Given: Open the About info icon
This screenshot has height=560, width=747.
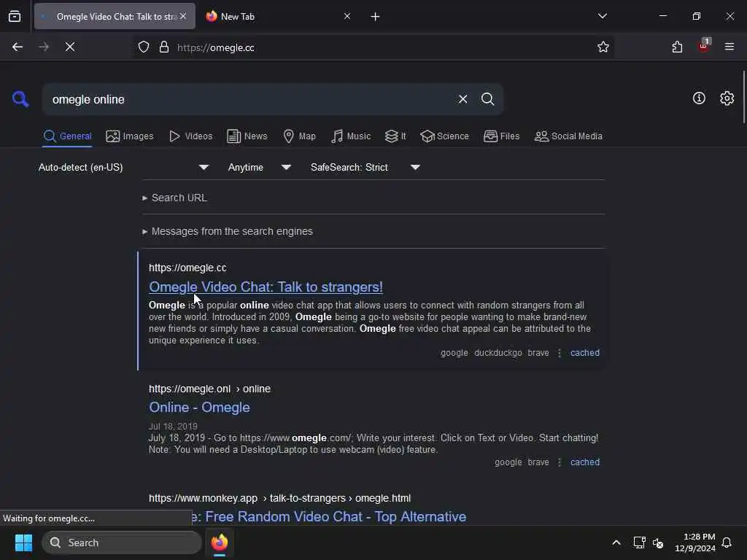Looking at the screenshot, I should [x=699, y=98].
